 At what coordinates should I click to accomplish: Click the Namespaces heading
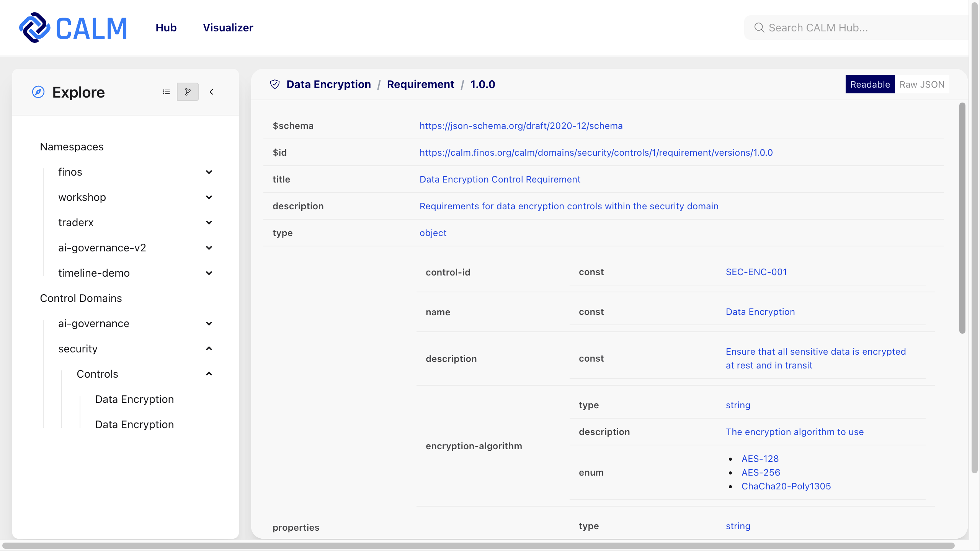pyautogui.click(x=72, y=147)
